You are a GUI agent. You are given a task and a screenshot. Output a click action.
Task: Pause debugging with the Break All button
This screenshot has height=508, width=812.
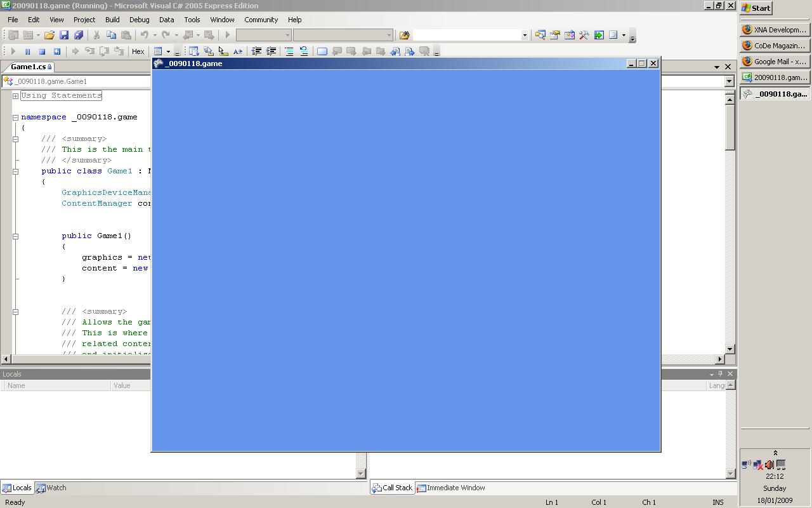pyautogui.click(x=27, y=51)
